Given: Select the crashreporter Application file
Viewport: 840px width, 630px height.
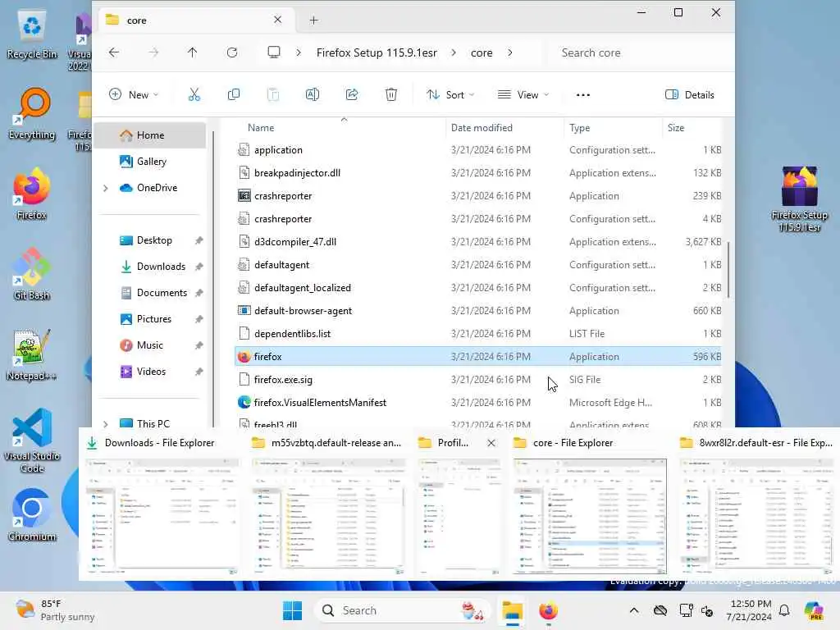Looking at the screenshot, I should (478, 196).
